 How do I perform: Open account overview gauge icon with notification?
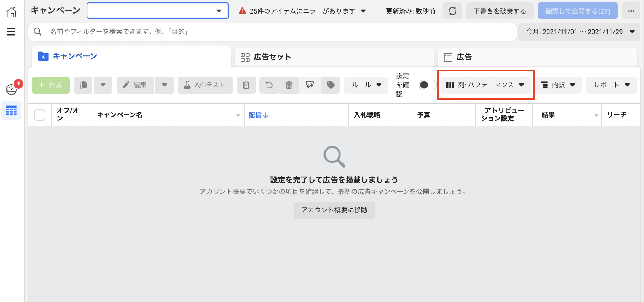12,89
